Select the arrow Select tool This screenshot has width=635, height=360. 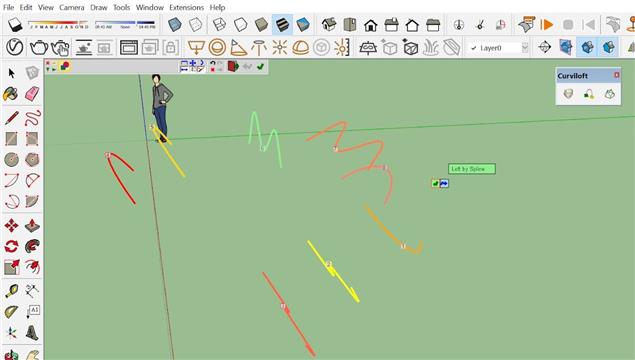tap(11, 73)
